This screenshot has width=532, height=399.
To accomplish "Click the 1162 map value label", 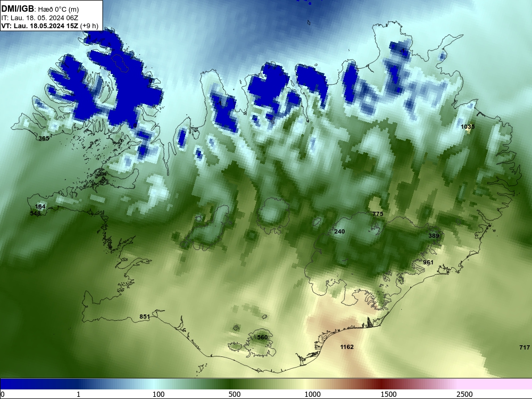I will click(x=347, y=347).
